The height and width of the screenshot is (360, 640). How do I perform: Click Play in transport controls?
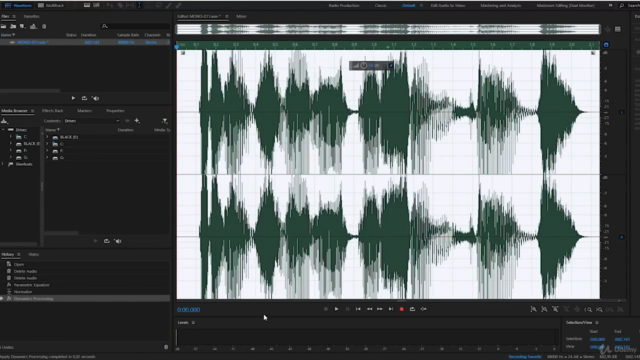tap(336, 309)
